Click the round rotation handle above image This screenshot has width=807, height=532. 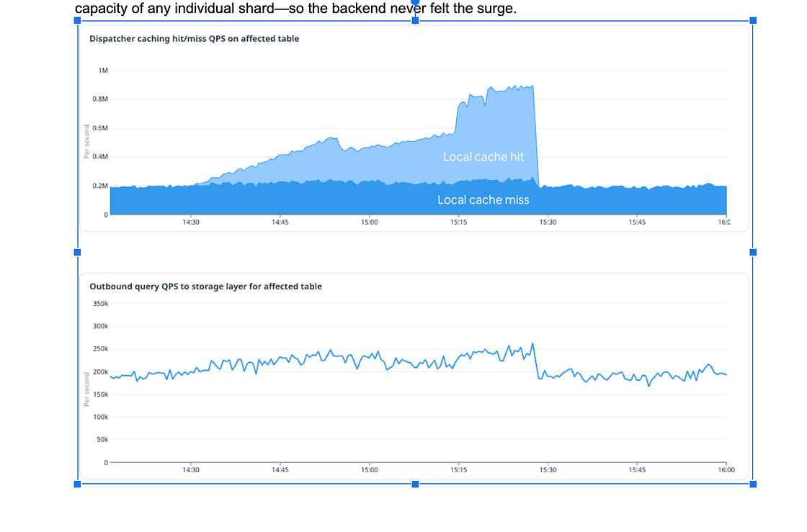[415, 2]
